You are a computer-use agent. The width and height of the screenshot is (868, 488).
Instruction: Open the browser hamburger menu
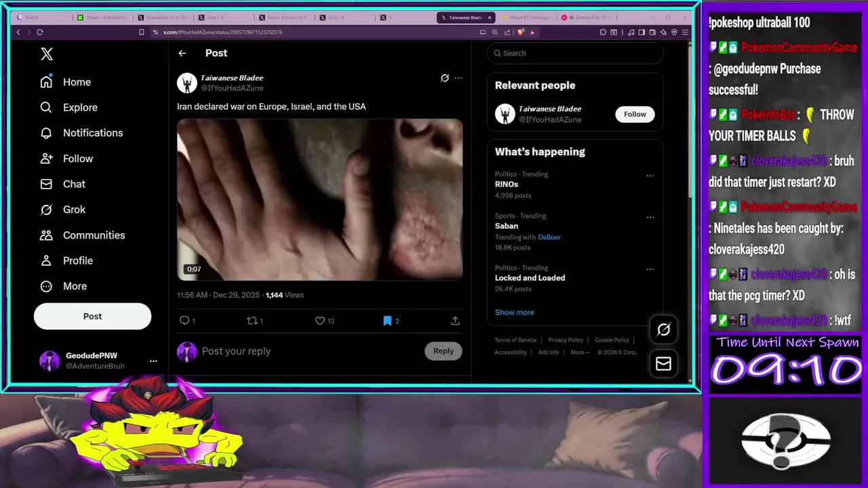click(x=685, y=32)
